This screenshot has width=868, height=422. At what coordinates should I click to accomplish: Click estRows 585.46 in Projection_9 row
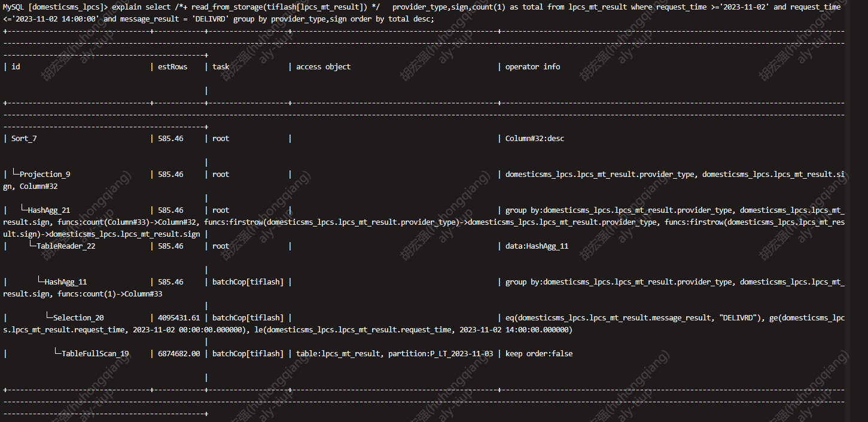pyautogui.click(x=170, y=175)
